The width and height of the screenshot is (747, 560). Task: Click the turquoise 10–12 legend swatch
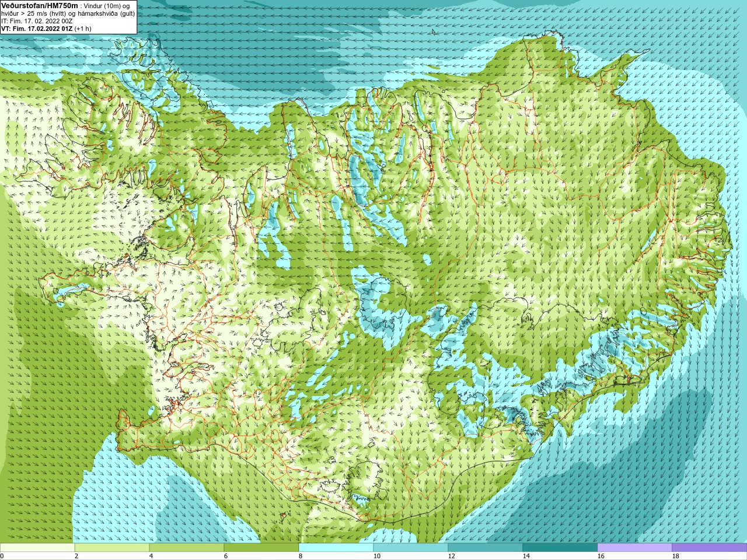click(x=411, y=548)
